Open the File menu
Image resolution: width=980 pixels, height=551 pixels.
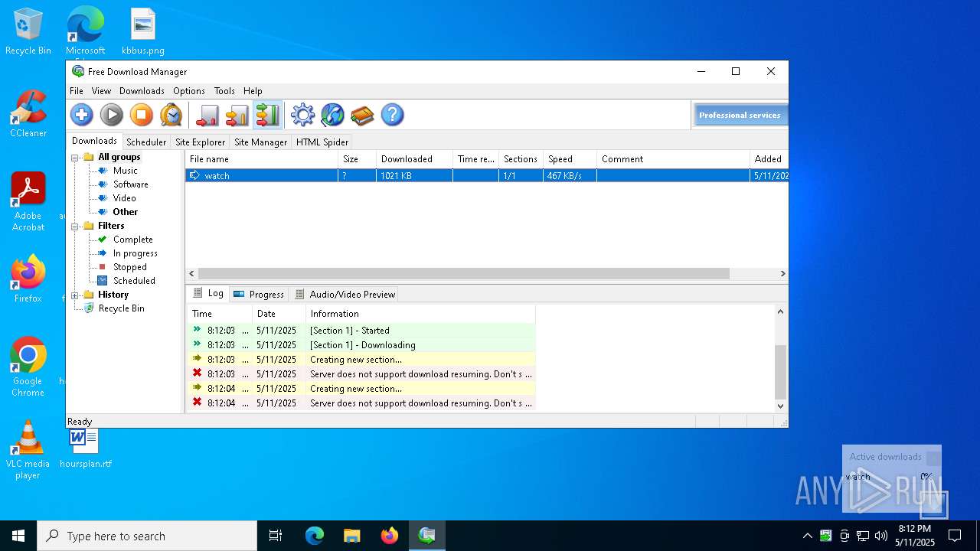(77, 90)
